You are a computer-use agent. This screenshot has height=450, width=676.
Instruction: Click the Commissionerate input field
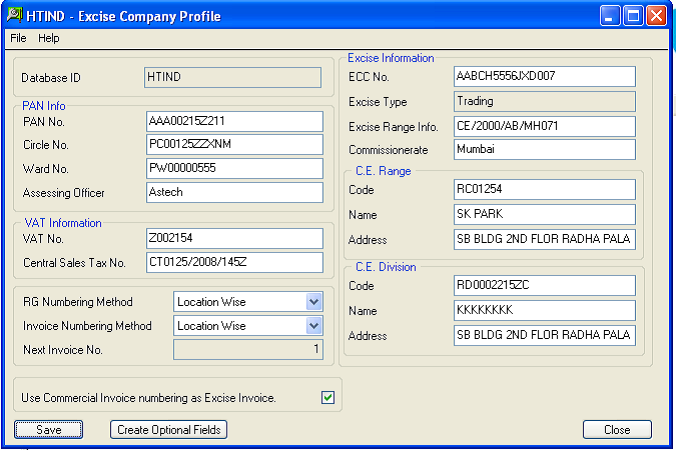pos(545,150)
